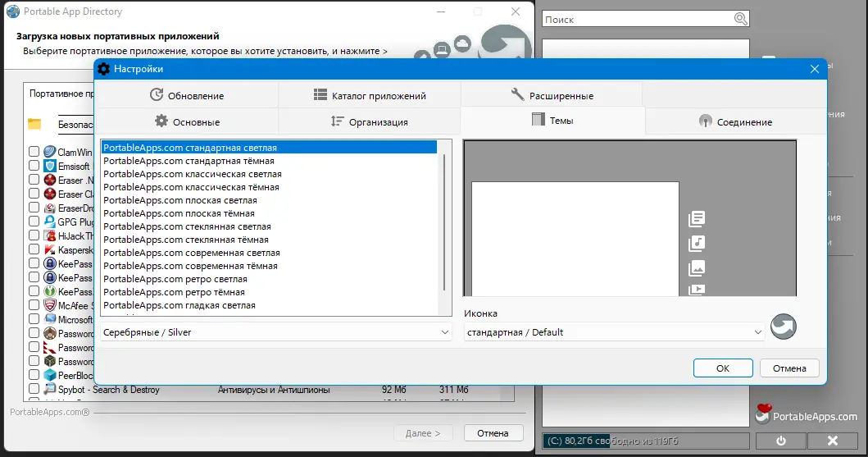Close the Настройки dialog with the X
Image resolution: width=868 pixels, height=457 pixels.
[814, 69]
